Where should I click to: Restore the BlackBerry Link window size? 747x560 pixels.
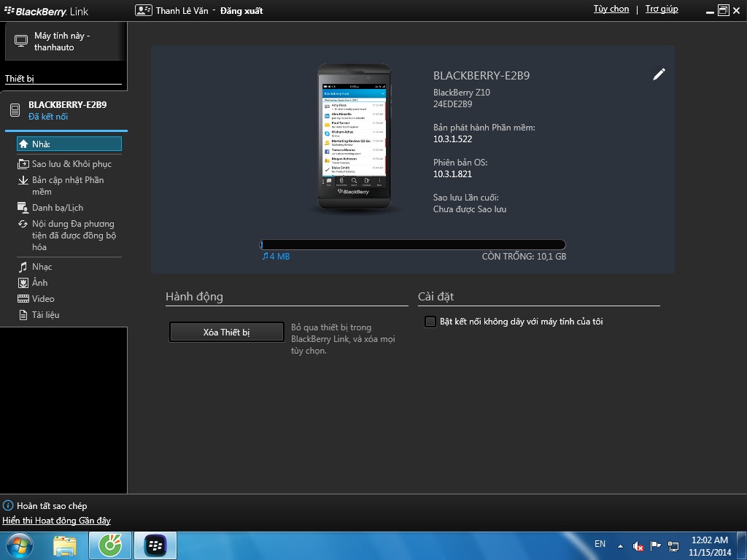(723, 10)
